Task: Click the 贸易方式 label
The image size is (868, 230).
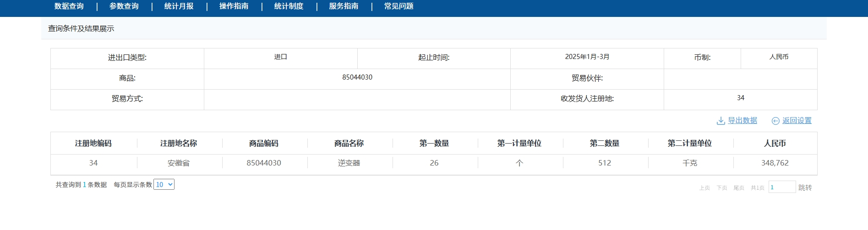Action: pyautogui.click(x=127, y=98)
